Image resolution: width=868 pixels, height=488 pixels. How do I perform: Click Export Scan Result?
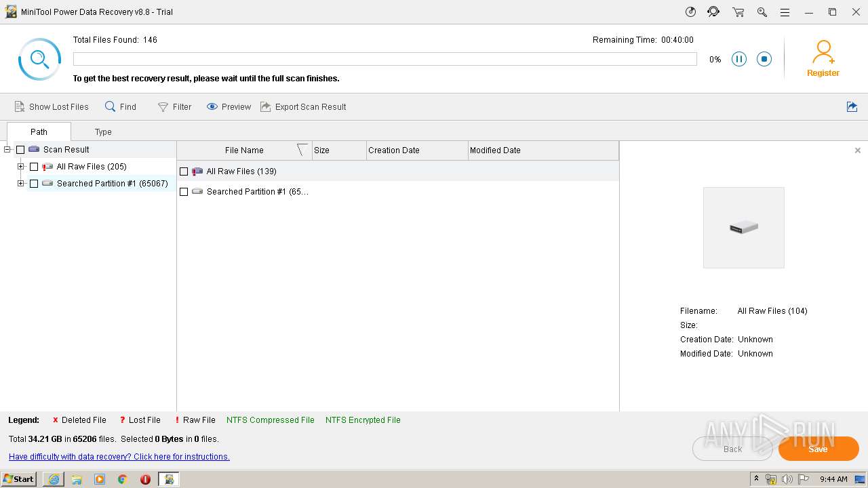coord(303,106)
